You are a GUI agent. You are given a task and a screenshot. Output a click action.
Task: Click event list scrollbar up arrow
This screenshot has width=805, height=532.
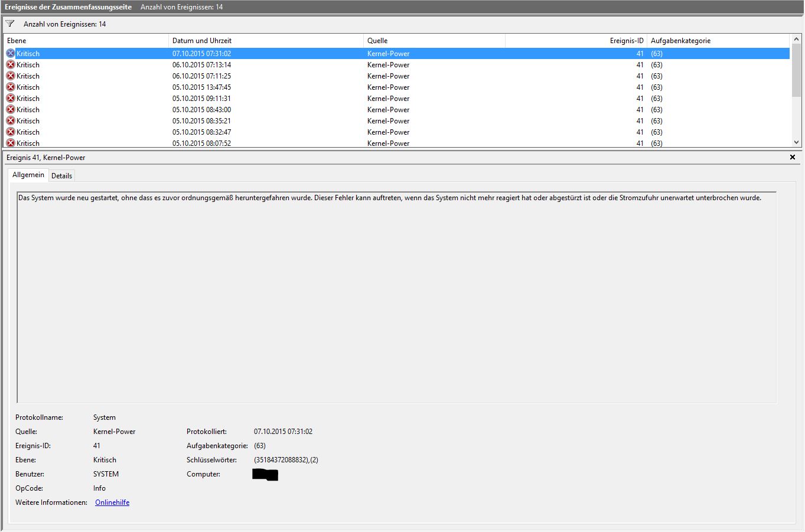pos(796,39)
